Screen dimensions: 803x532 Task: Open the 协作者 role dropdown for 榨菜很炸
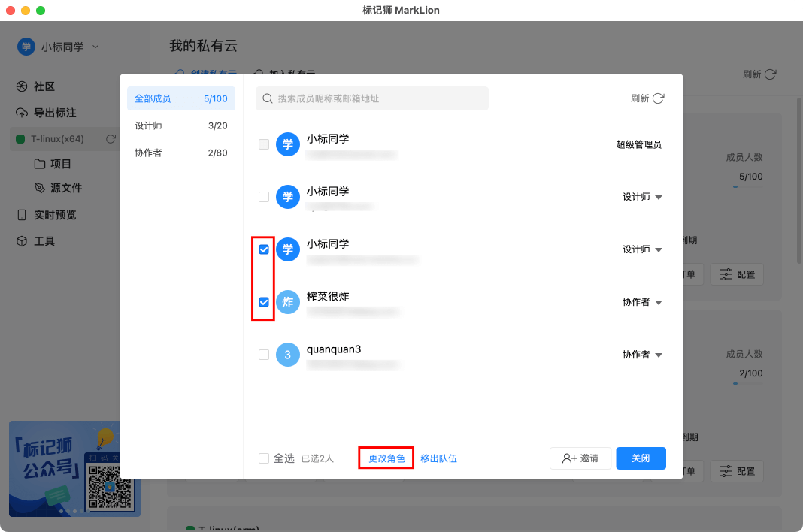click(x=642, y=302)
